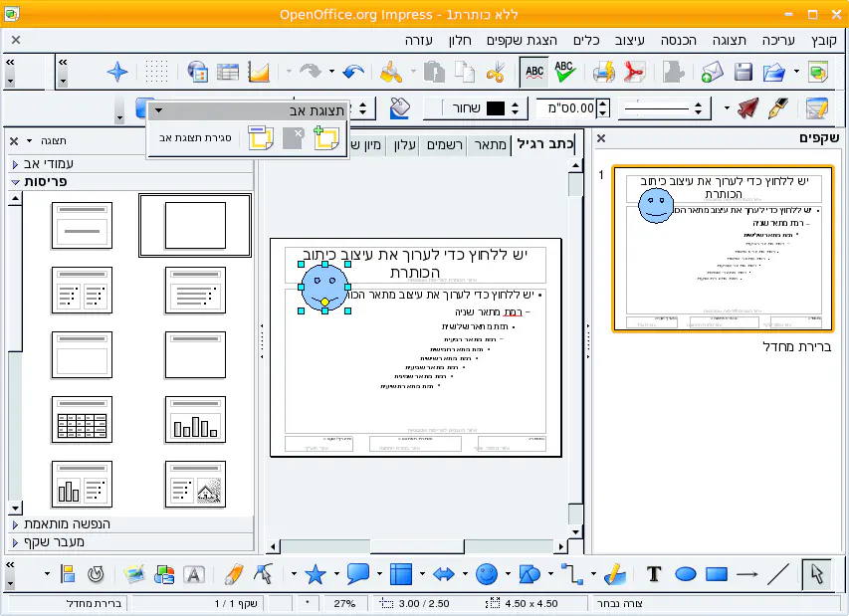Click the Save disk icon
The width and height of the screenshot is (849, 616).
743,72
